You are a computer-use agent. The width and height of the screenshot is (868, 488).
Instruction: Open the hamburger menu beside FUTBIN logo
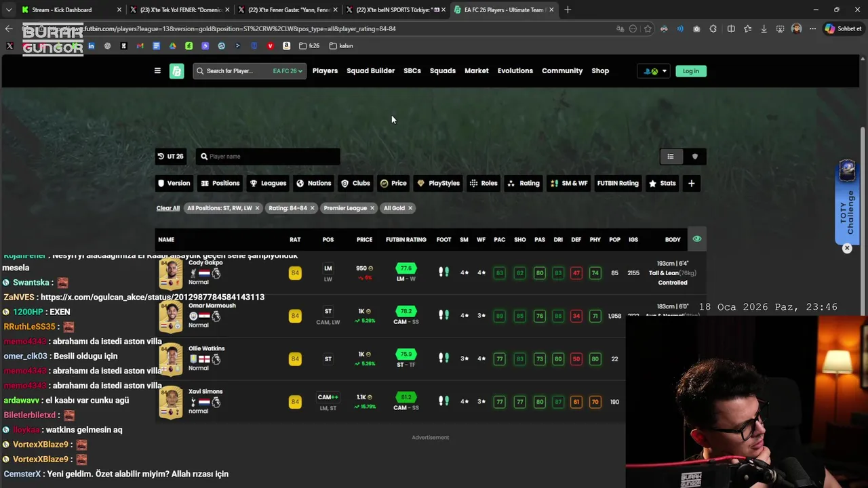[x=157, y=70]
